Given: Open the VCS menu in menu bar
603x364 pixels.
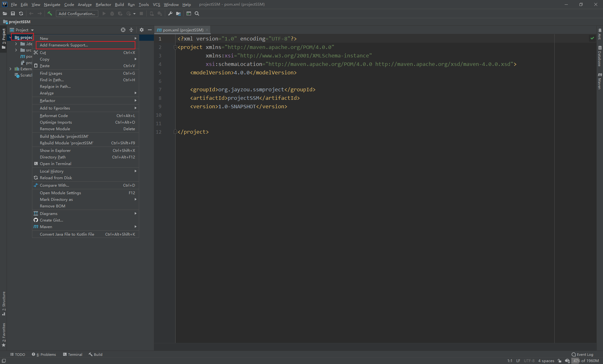Looking at the screenshot, I should (156, 4).
